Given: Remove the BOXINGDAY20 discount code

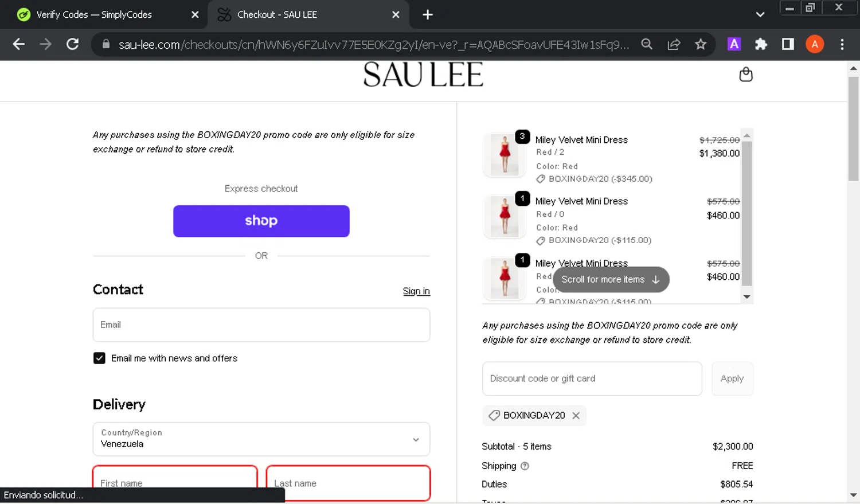Looking at the screenshot, I should (576, 416).
